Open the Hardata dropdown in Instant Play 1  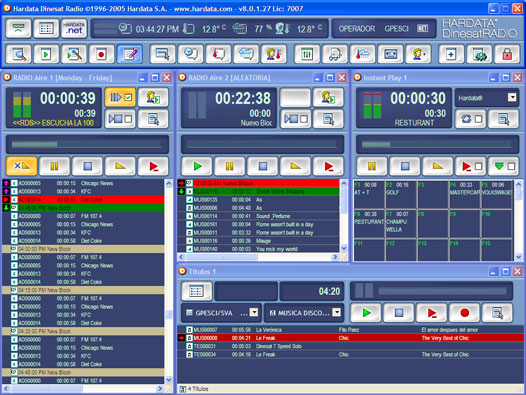(x=512, y=98)
